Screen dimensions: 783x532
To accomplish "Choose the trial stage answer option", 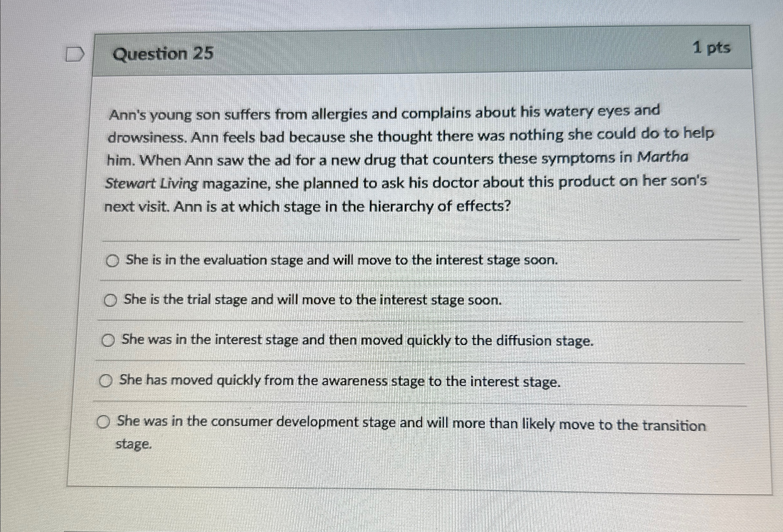I will click(111, 300).
